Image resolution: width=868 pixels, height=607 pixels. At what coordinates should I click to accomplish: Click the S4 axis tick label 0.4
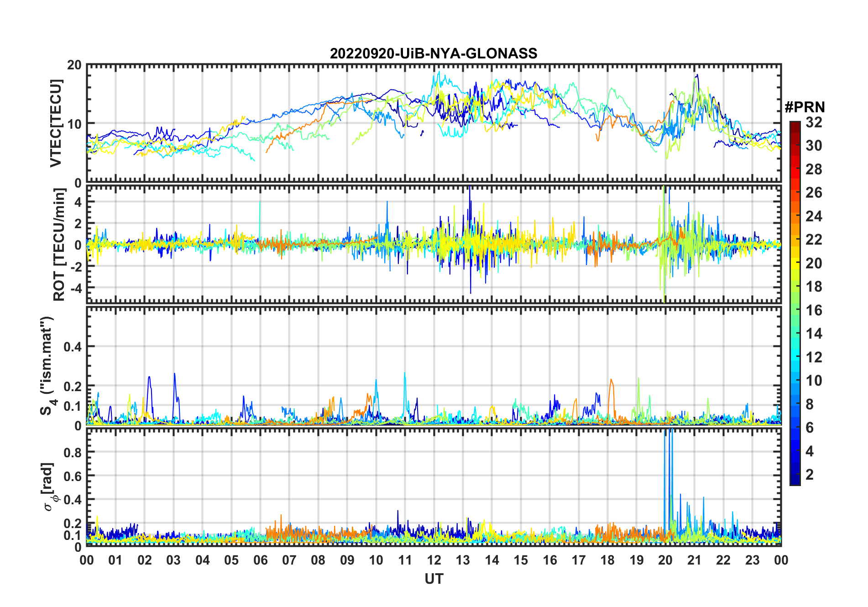(x=73, y=347)
